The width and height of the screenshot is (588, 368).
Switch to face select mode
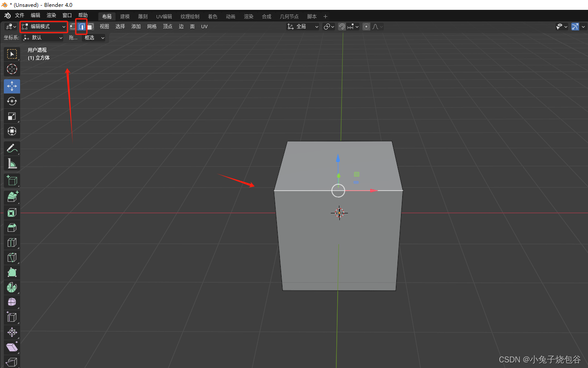(90, 27)
